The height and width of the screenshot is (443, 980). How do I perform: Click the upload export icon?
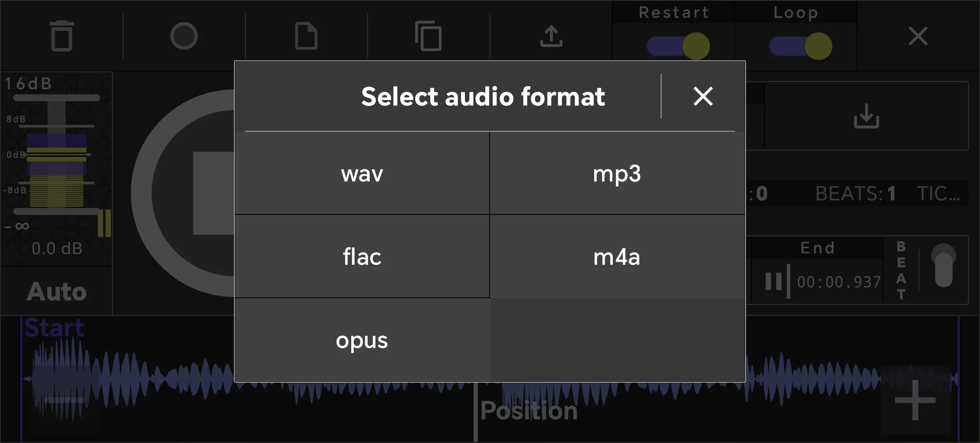click(551, 36)
